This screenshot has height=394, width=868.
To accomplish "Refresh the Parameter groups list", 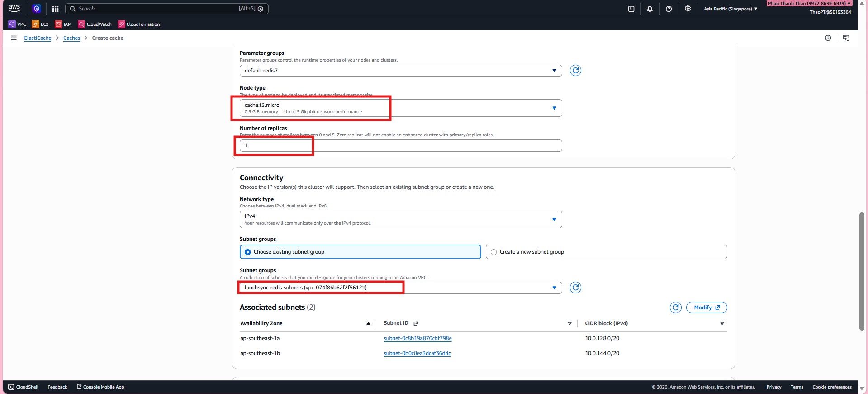I will [575, 71].
